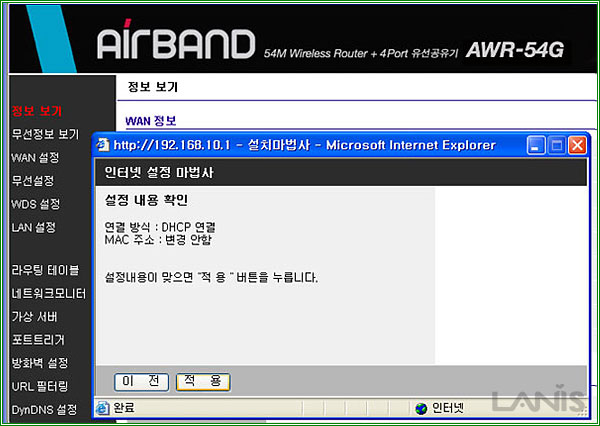Open DynDNS 설정 menu item
The image size is (600, 426).
(x=44, y=410)
